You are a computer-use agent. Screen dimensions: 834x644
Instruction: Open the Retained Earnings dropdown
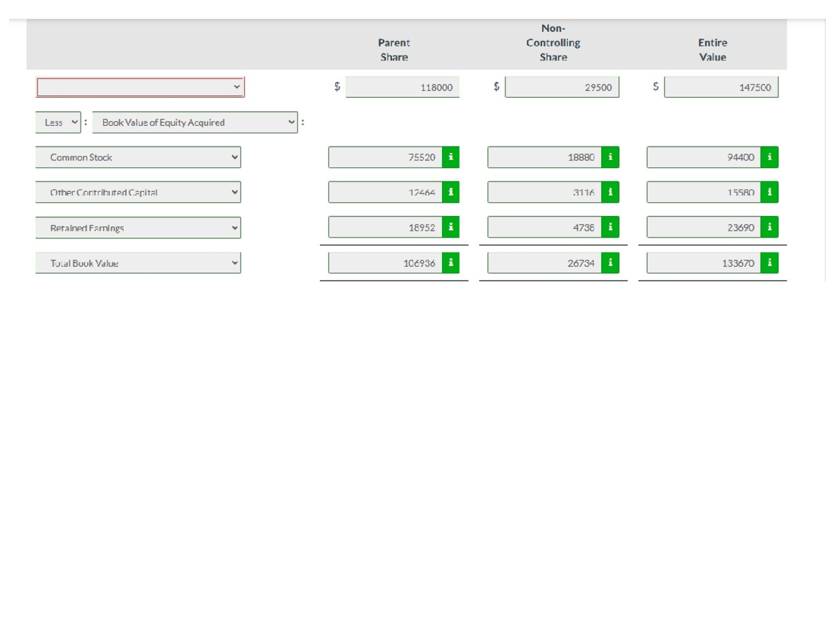pyautogui.click(x=138, y=227)
